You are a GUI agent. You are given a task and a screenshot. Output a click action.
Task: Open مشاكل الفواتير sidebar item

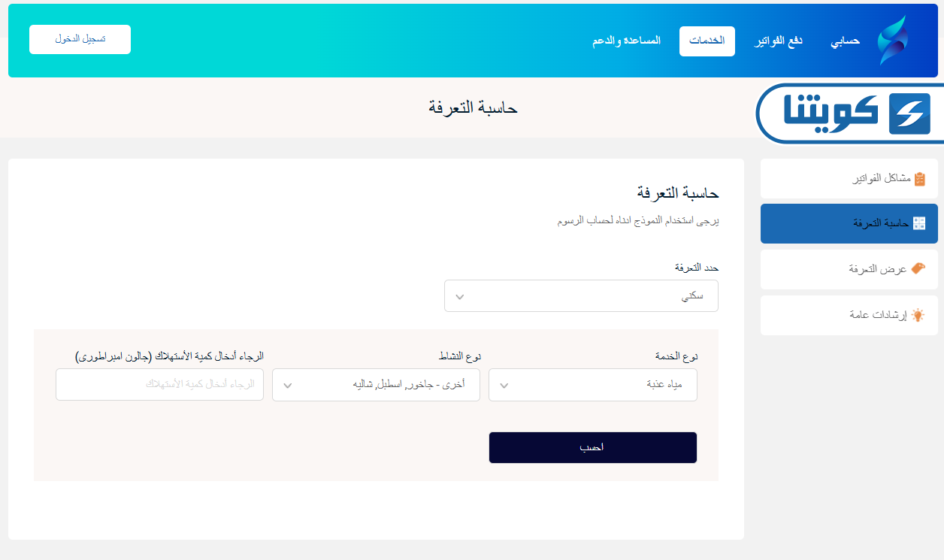click(x=849, y=179)
